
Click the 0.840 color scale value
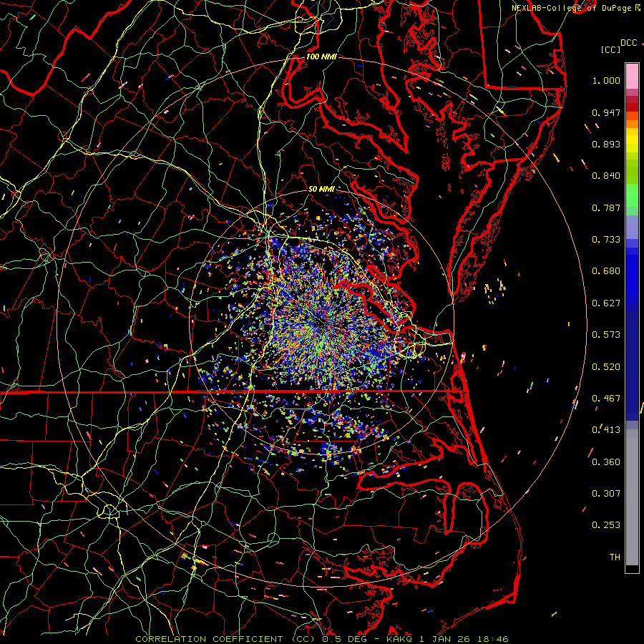606,176
